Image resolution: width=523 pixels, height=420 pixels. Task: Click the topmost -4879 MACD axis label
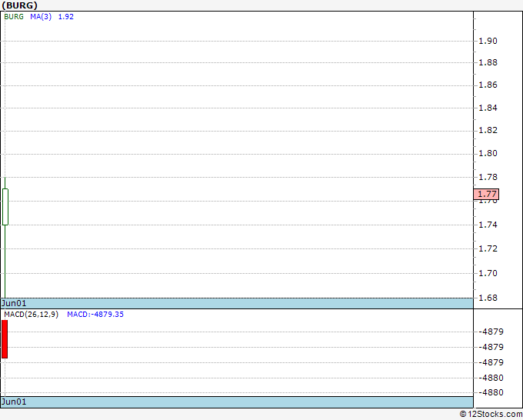tap(491, 332)
